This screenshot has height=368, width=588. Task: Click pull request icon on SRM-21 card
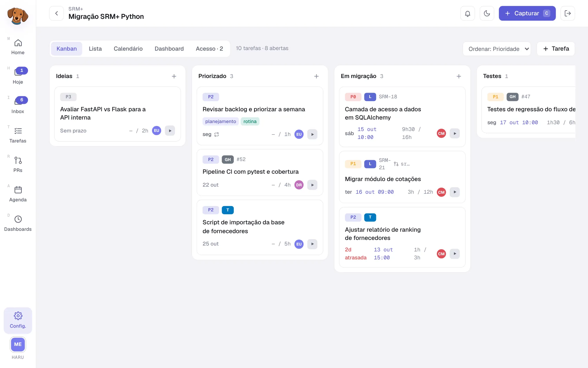tap(396, 164)
